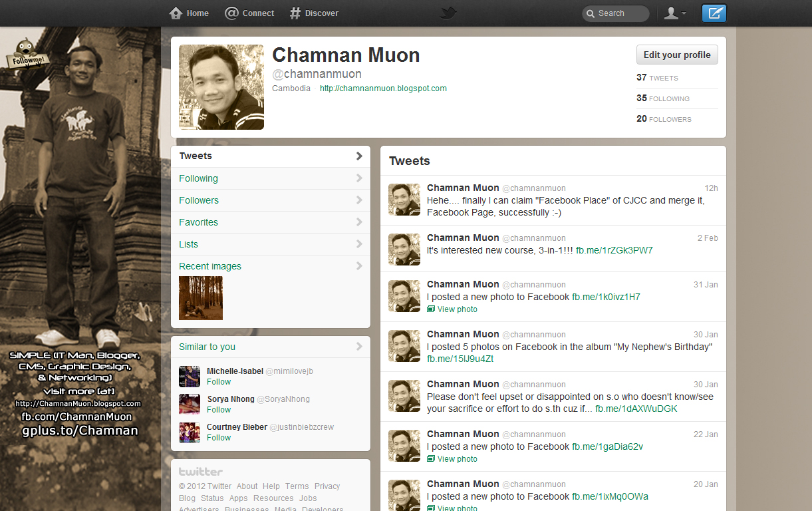The height and width of the screenshot is (511, 812).
Task: Follow Michelle-Isabel
Action: click(219, 381)
